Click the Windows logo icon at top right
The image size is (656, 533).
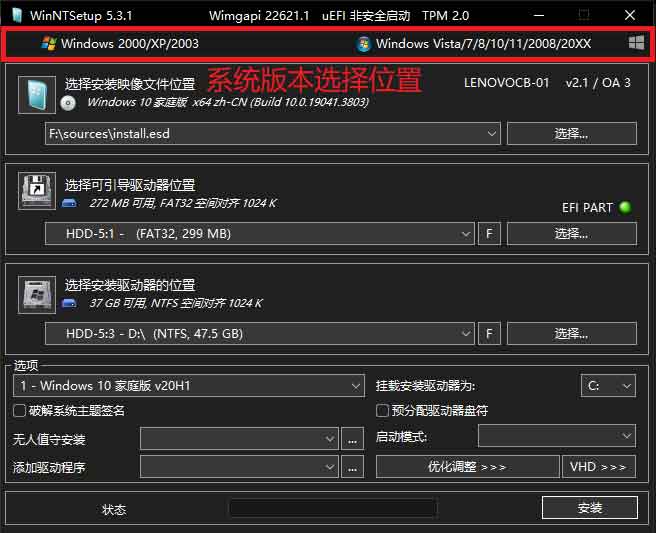point(636,43)
